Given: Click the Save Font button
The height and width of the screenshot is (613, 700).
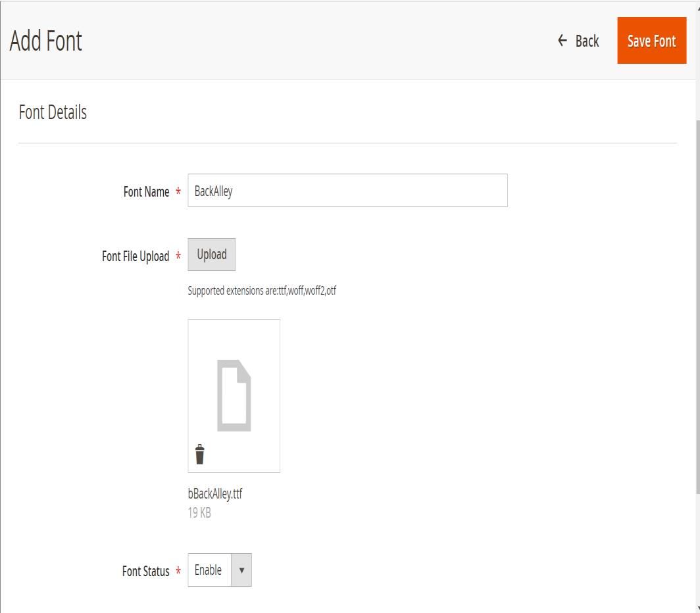Looking at the screenshot, I should (651, 41).
